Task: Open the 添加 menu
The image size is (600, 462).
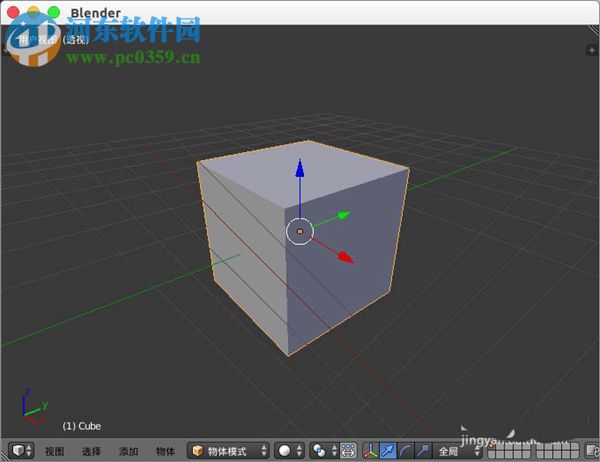Action: (128, 451)
